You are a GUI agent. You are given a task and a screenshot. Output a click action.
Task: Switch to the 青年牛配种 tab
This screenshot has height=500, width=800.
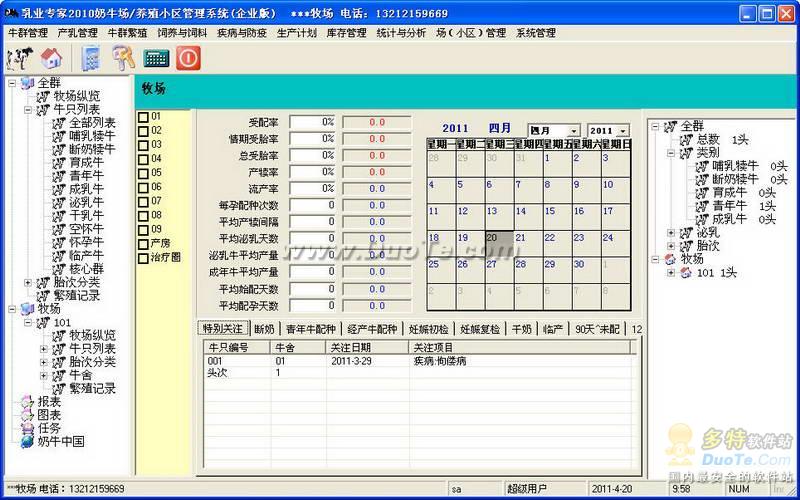pyautogui.click(x=310, y=330)
